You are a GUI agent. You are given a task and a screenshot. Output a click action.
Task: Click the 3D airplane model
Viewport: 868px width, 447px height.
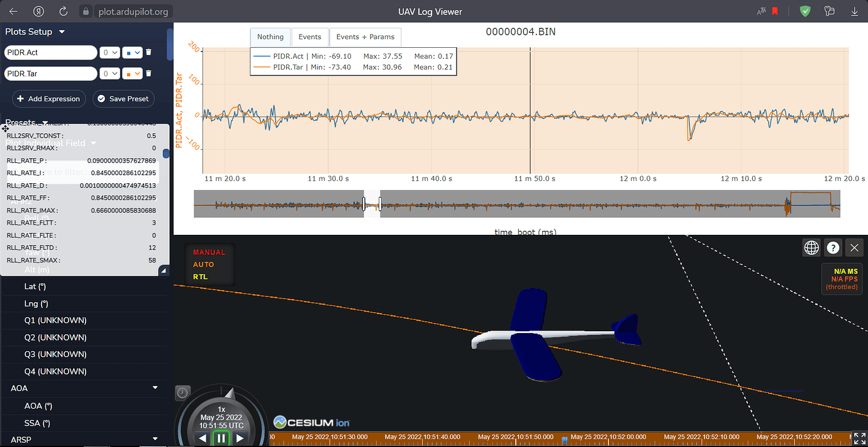pos(557,336)
